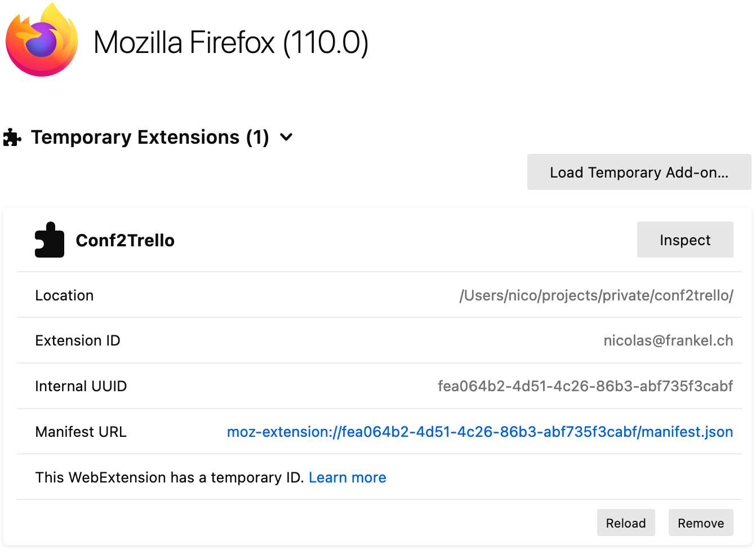The image size is (756, 549).
Task: Click the Internal UUID row label
Action: pos(81,386)
